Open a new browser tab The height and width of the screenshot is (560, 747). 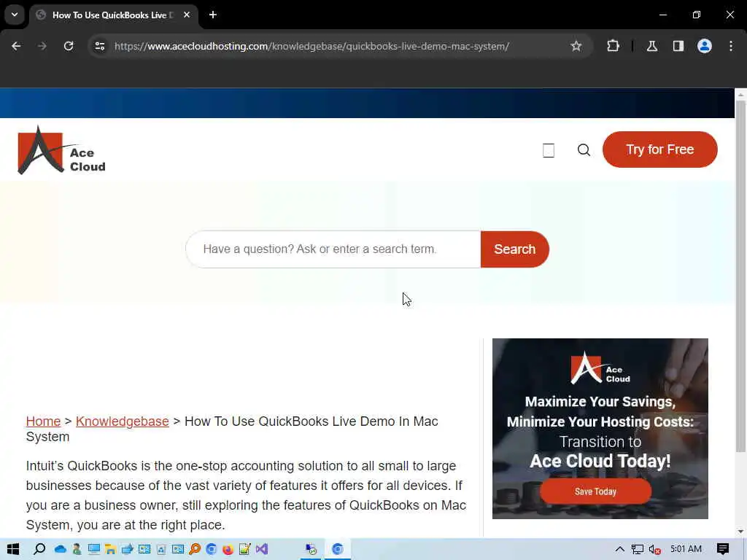pos(213,15)
